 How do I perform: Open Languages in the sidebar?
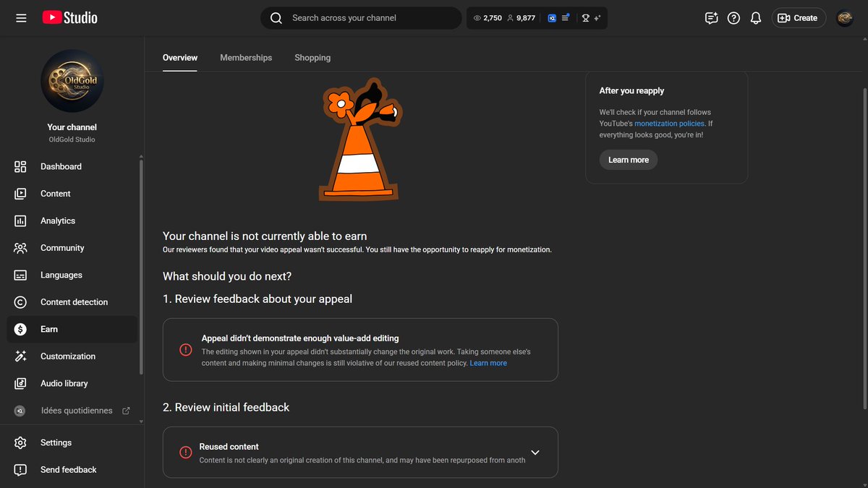coord(72,275)
